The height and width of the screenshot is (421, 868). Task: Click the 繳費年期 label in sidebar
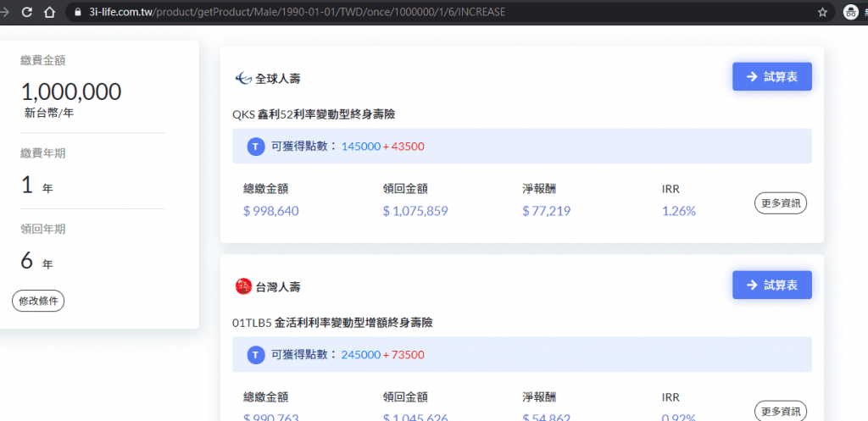coord(42,153)
